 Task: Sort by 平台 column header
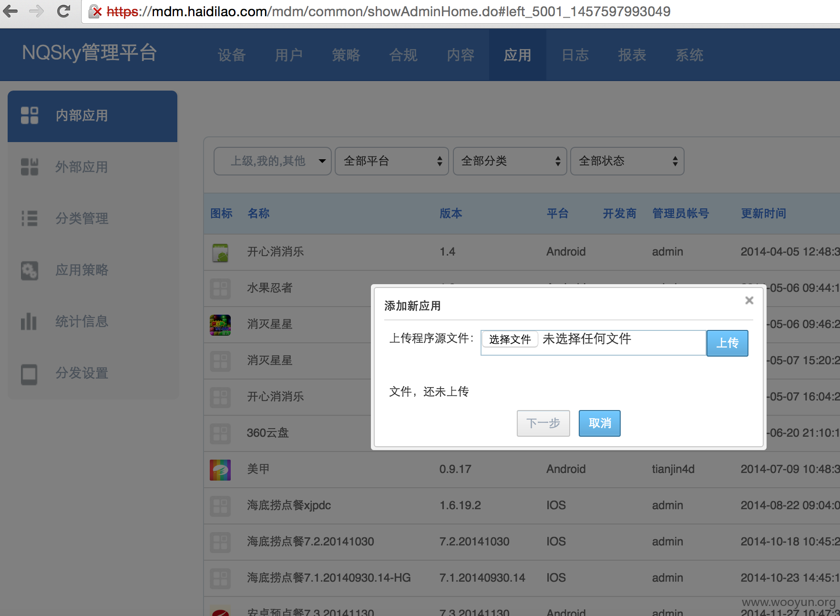(x=557, y=214)
